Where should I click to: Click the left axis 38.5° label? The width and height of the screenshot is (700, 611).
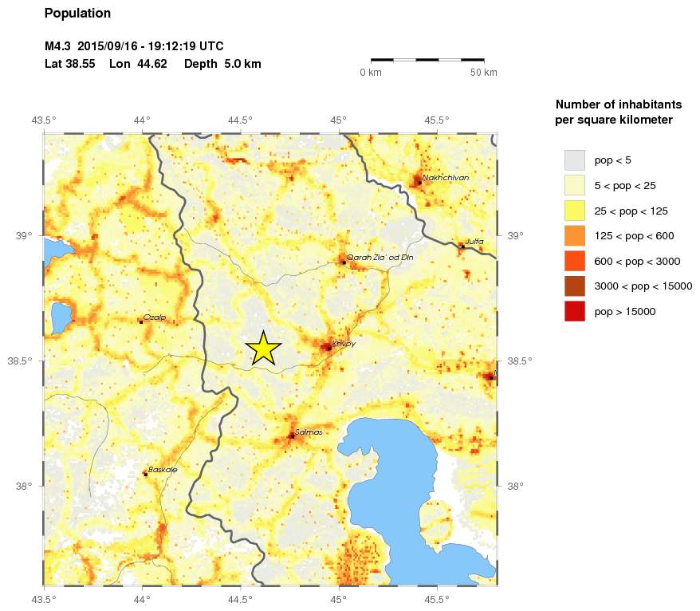point(21,361)
